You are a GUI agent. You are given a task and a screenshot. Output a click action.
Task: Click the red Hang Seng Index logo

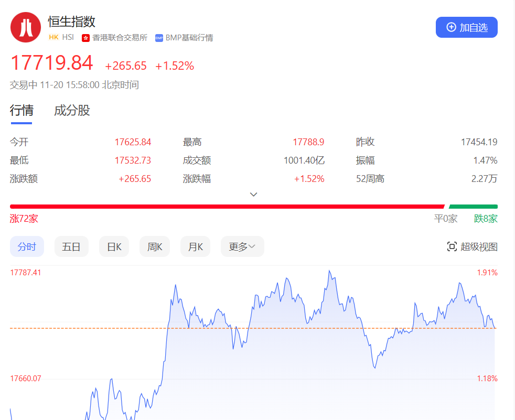coord(26,27)
